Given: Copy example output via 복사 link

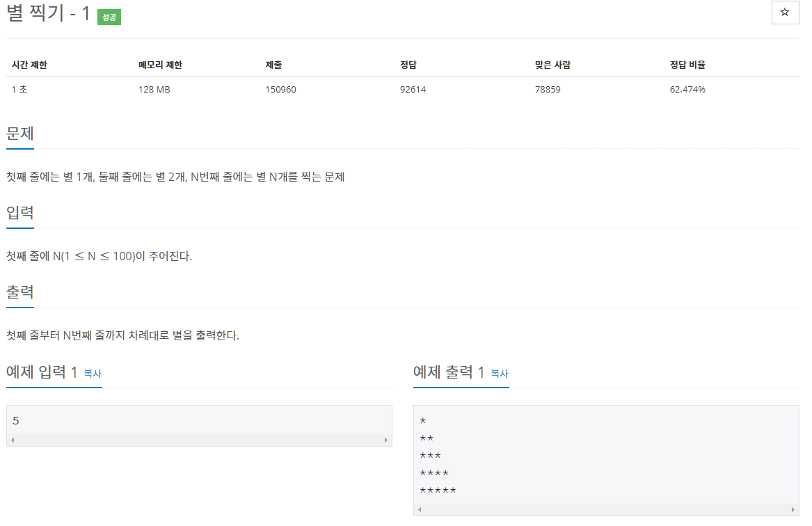Looking at the screenshot, I should [x=500, y=373].
